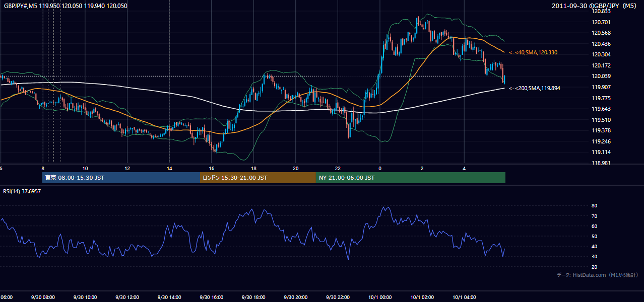Viewport: 644px width, 302px height.
Task: Click bottom time label 10/1 04:00
Action: tap(465, 297)
